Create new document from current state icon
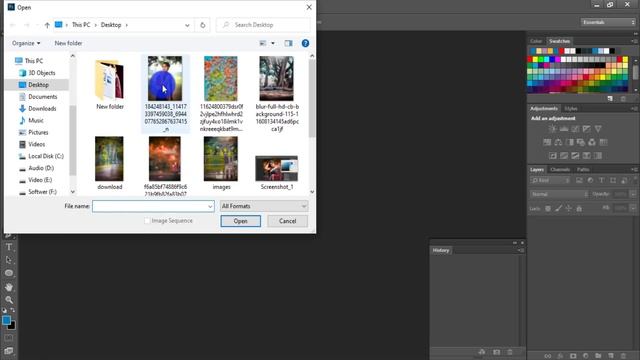 (482, 352)
